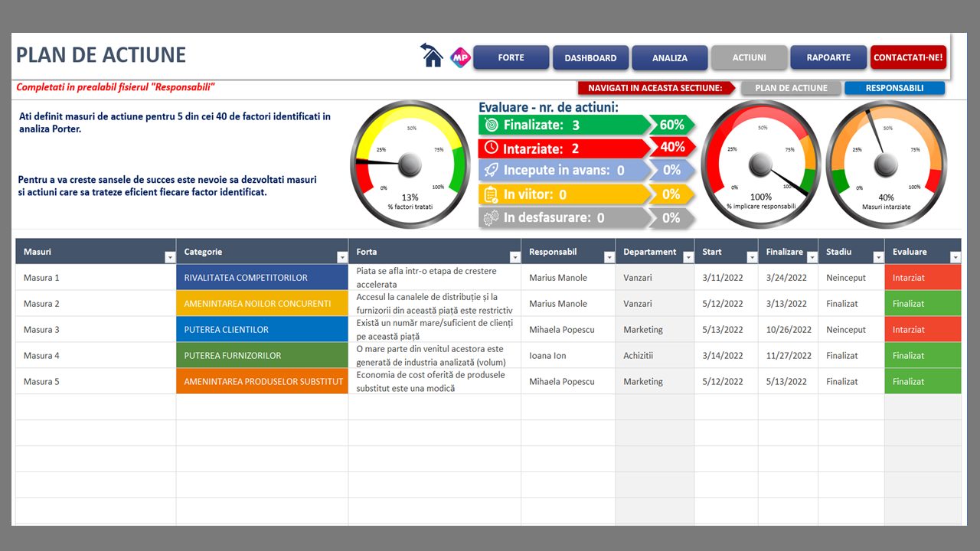Go to the DASHBOARD section
Viewport: 980px width, 551px height.
tap(590, 58)
